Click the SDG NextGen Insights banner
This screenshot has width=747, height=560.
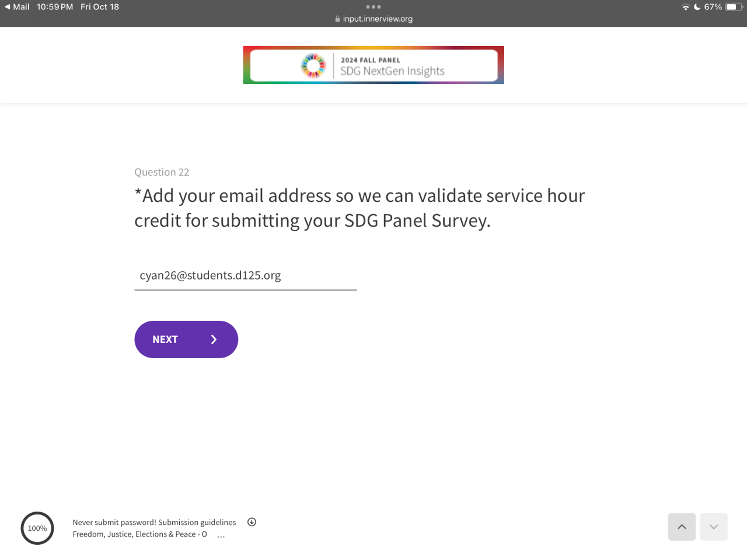373,65
